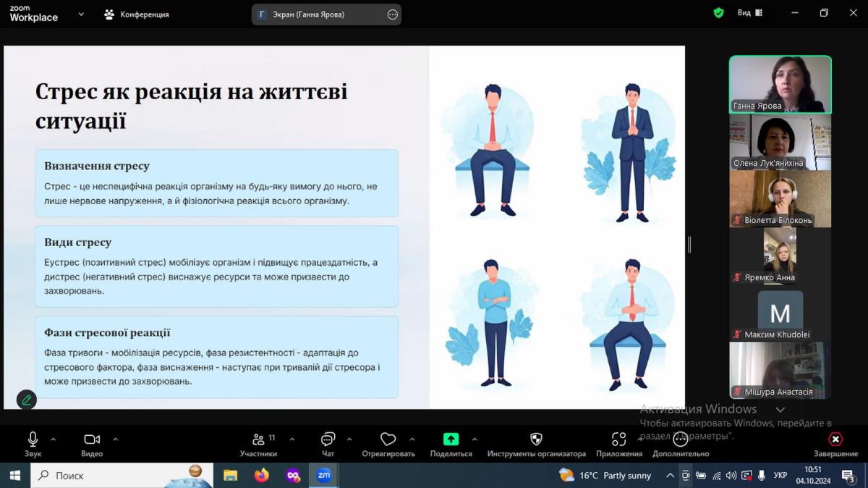Toggle camera using the Видео button
868x488 pixels.
tap(92, 440)
